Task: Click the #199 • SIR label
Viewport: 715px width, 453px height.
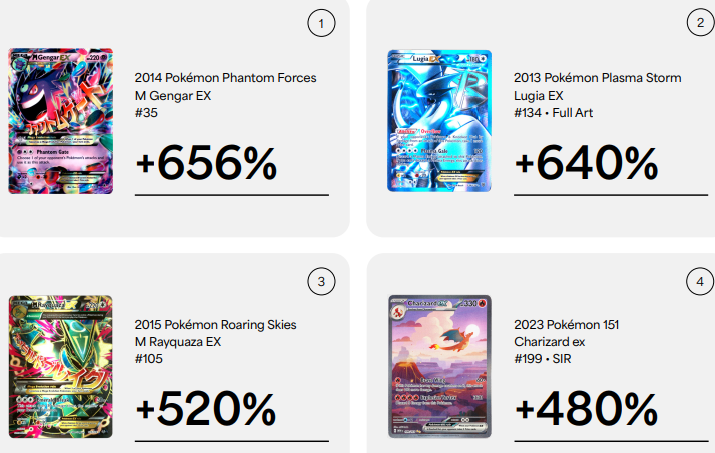Action: (543, 359)
